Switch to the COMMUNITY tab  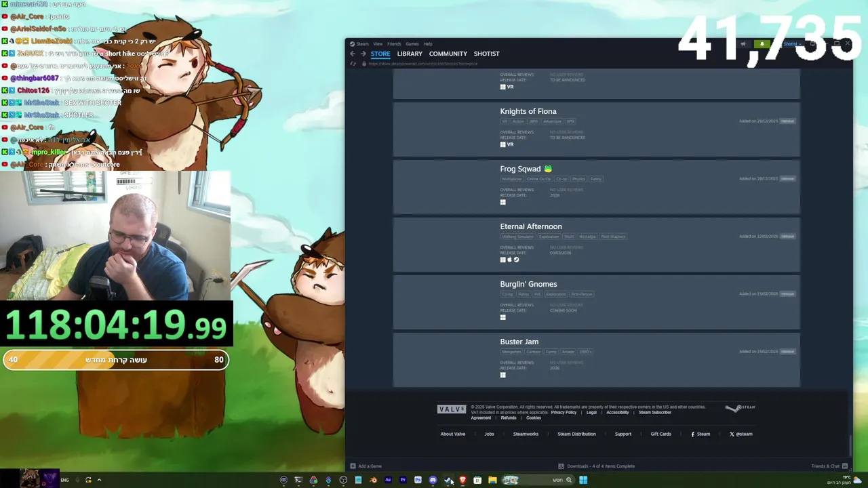(448, 54)
